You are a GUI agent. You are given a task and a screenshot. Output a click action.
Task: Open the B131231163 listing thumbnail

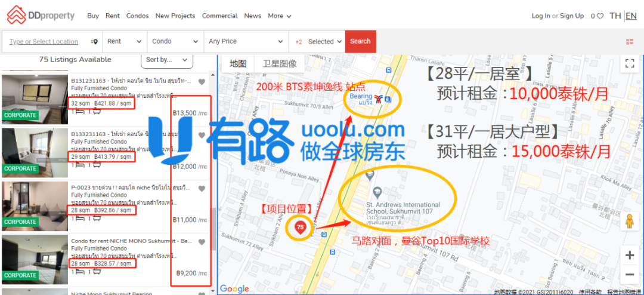[x=35, y=99]
